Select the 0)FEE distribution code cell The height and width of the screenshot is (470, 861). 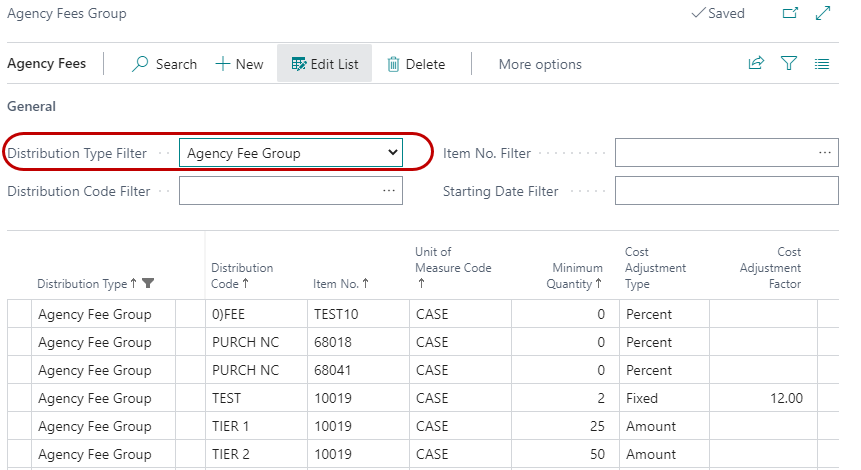pyautogui.click(x=256, y=314)
